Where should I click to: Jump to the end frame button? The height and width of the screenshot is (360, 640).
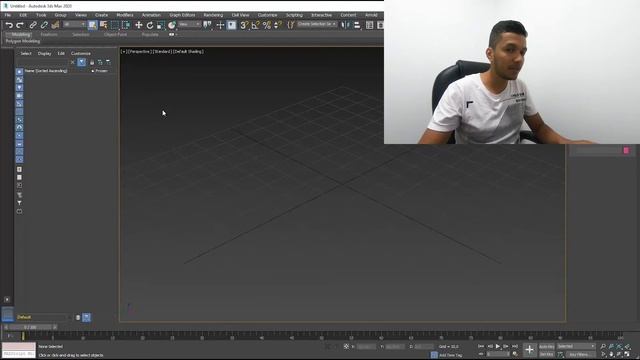point(515,346)
